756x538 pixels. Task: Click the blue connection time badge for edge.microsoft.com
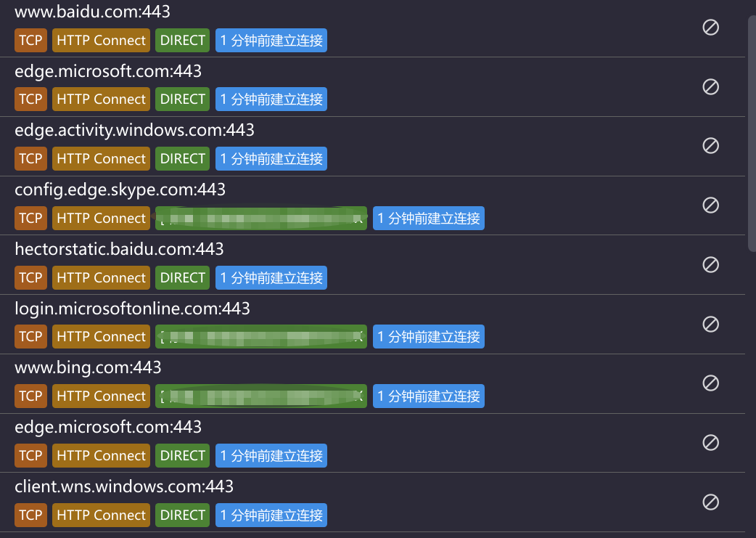(x=271, y=99)
